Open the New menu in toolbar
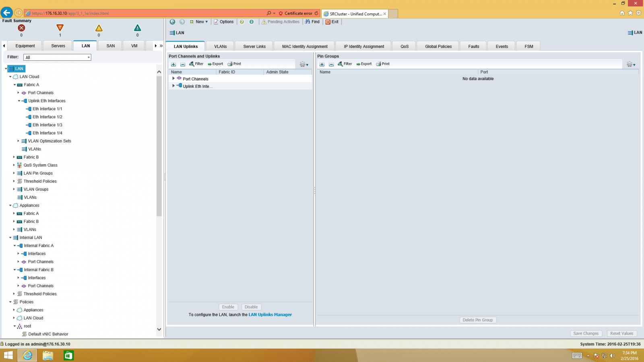 tap(199, 22)
